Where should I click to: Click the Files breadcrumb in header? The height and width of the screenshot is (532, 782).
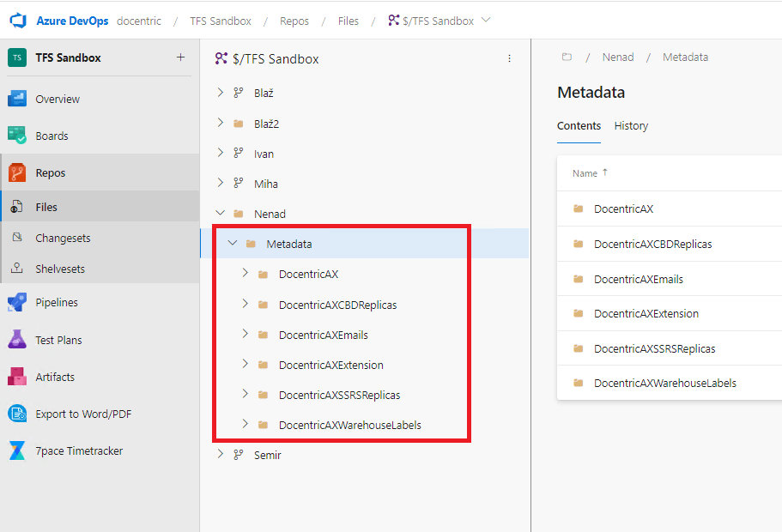coord(349,21)
